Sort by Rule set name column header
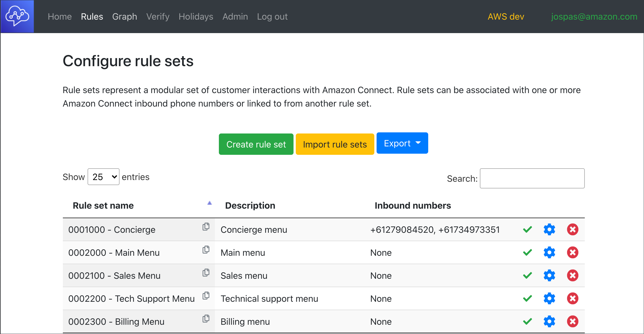This screenshot has width=644, height=334. [104, 206]
